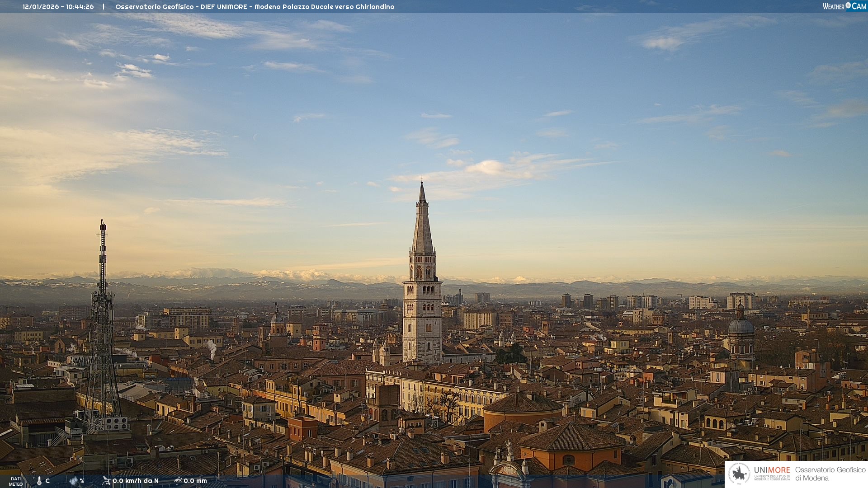This screenshot has width=868, height=488.
Task: Click the thermometer temperature icon
Action: coord(39,481)
